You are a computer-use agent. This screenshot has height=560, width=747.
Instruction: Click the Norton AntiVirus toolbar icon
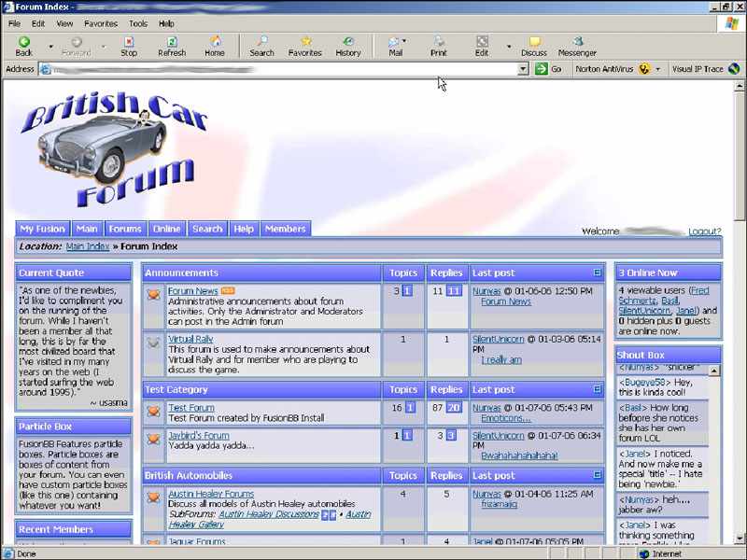(x=644, y=69)
